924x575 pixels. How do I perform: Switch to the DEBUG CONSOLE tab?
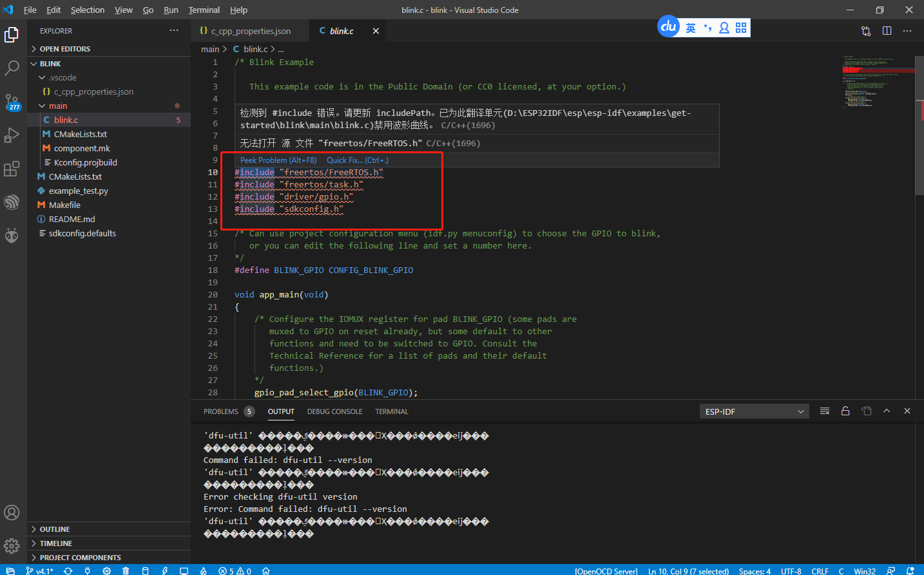click(334, 411)
